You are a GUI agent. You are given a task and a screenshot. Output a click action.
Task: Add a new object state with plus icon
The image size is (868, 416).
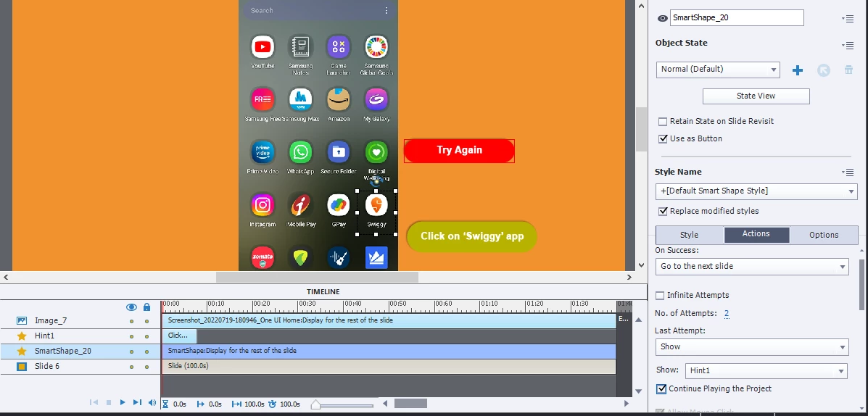[x=797, y=70]
